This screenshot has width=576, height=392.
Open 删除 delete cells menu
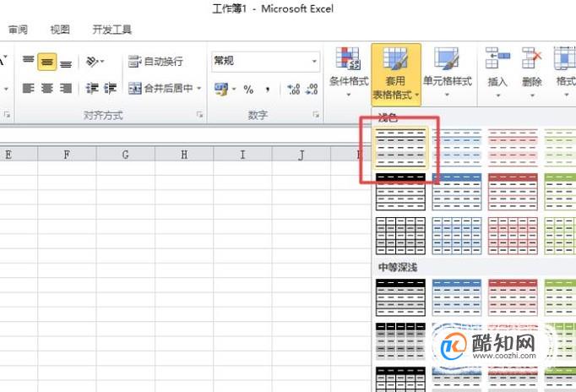point(531,73)
